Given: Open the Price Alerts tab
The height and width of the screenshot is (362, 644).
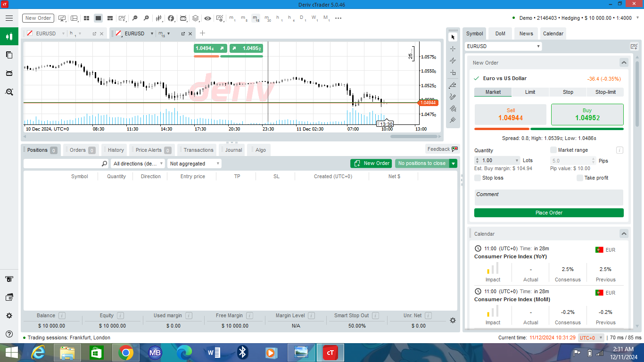Looking at the screenshot, I should coord(152,150).
